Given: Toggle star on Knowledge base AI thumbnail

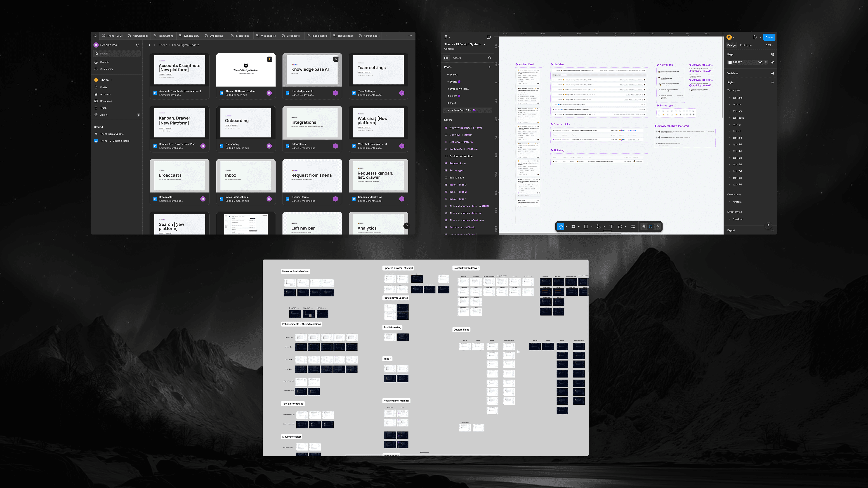Looking at the screenshot, I should pos(336,59).
